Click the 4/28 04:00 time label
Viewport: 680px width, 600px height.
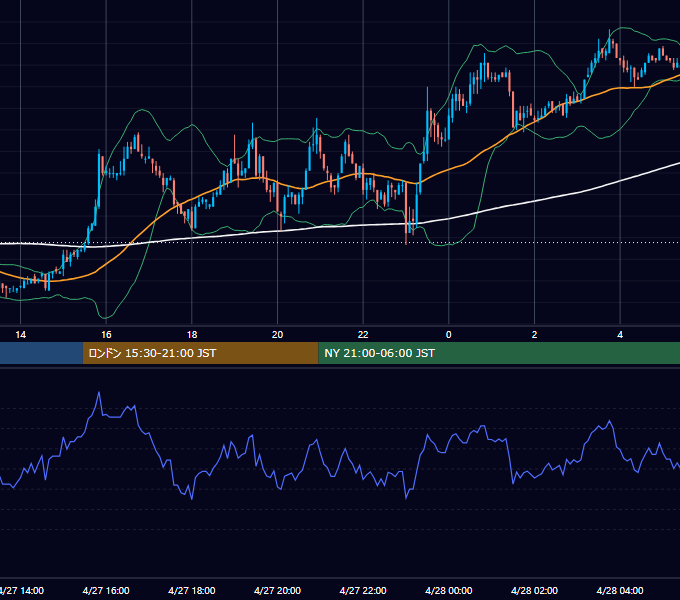(x=620, y=590)
